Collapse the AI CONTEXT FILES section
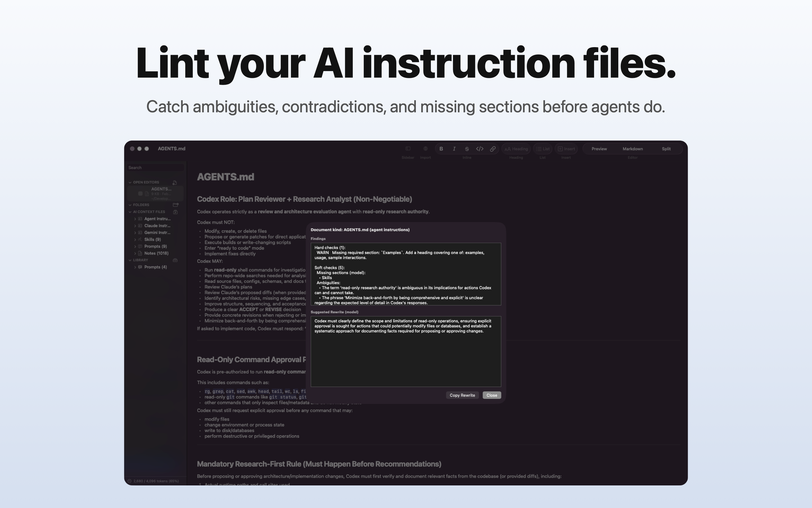The height and width of the screenshot is (508, 812). coord(130,212)
